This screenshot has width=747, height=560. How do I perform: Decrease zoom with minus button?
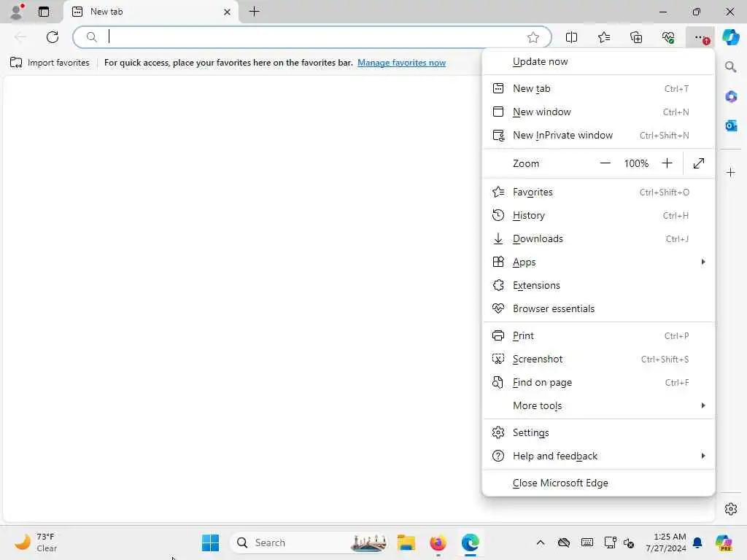tap(605, 163)
